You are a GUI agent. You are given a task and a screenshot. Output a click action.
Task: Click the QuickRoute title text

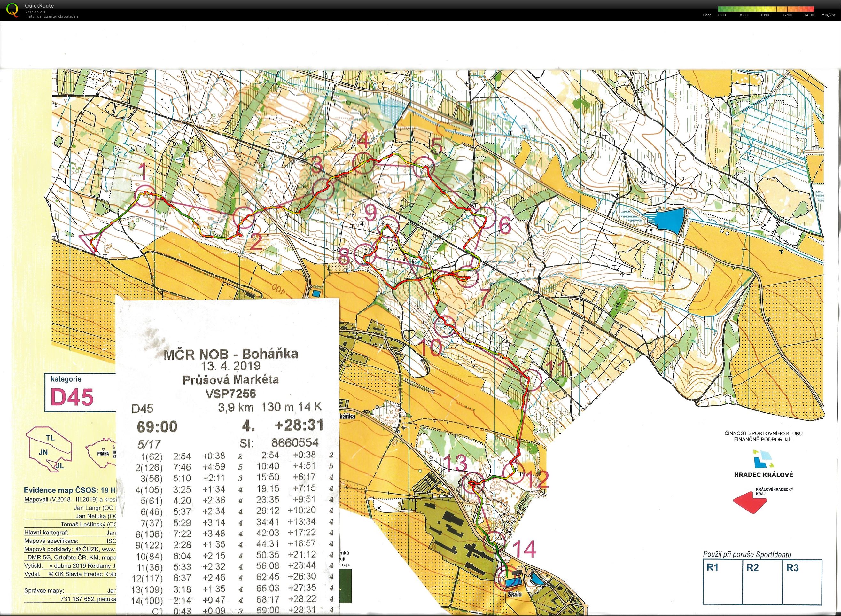coord(39,5)
